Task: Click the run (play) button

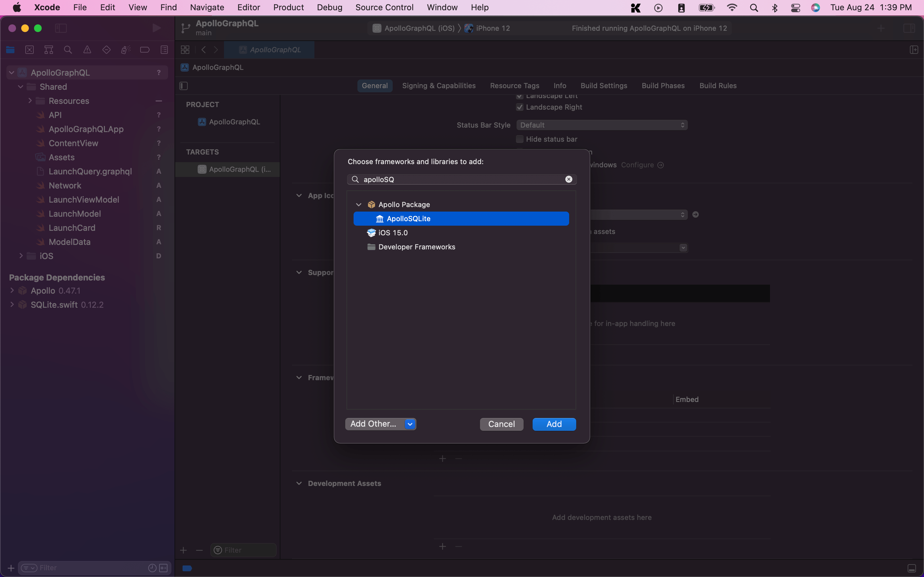Action: (x=156, y=28)
